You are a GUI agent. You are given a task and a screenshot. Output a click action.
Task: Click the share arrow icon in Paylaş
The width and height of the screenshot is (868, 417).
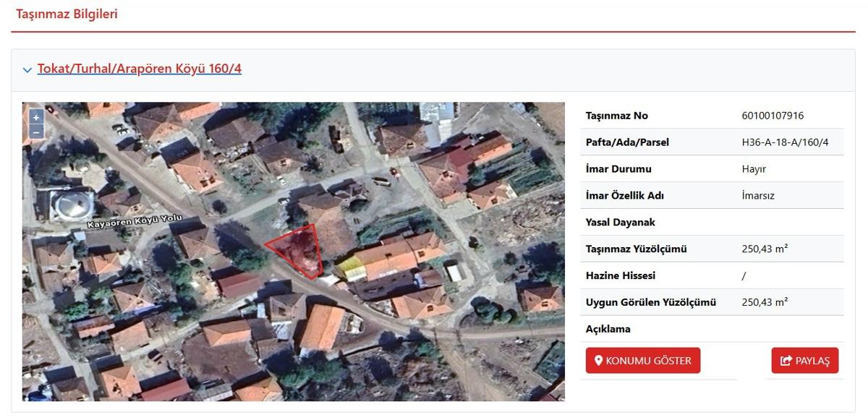click(785, 361)
